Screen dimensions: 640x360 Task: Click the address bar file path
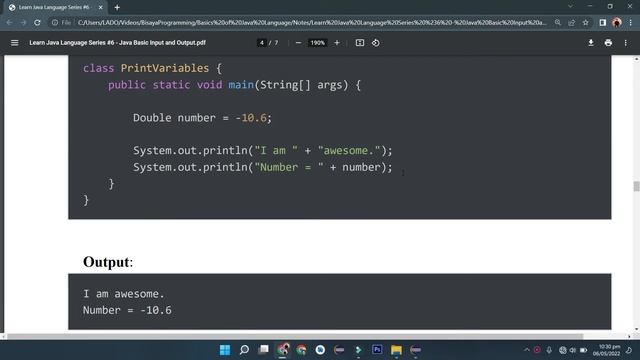tap(312, 23)
